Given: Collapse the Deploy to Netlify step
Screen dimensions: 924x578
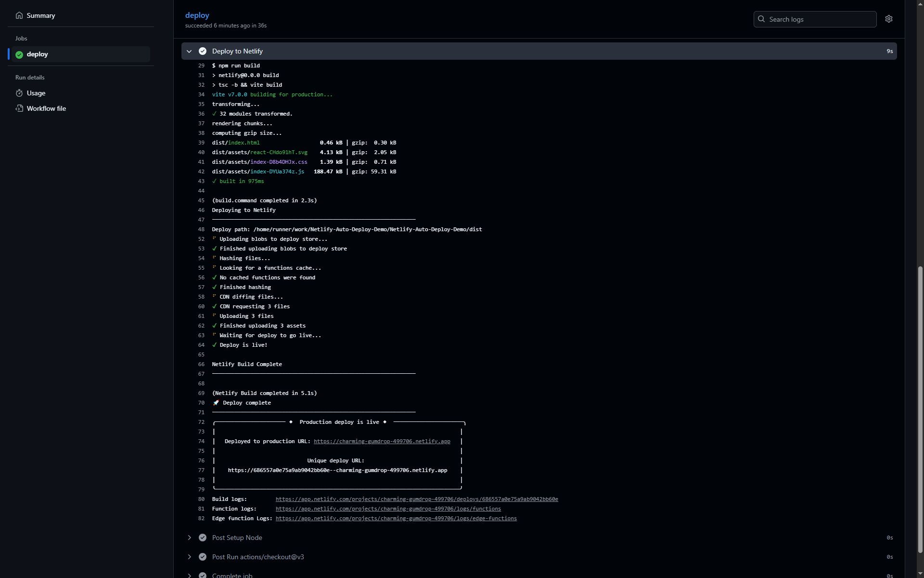Looking at the screenshot, I should [189, 51].
